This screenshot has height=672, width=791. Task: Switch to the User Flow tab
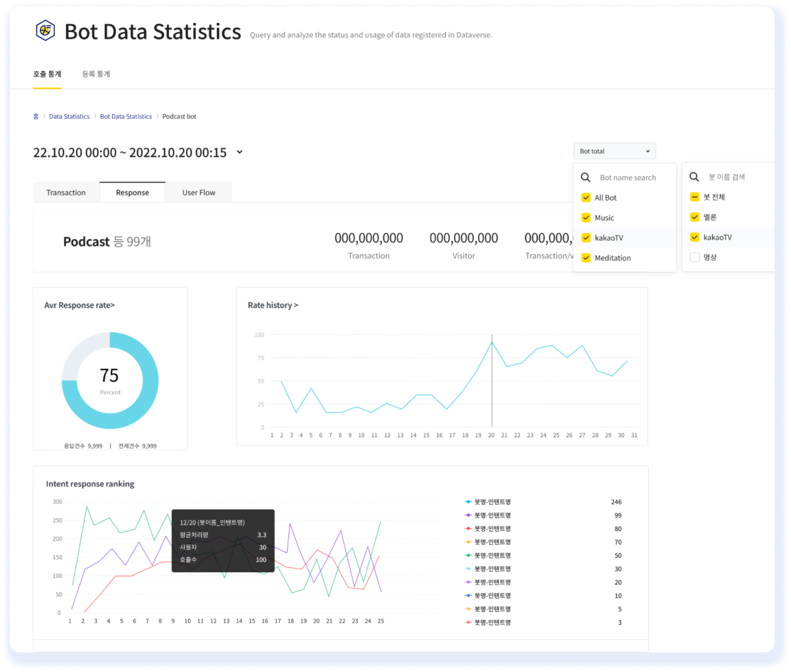pyautogui.click(x=199, y=192)
